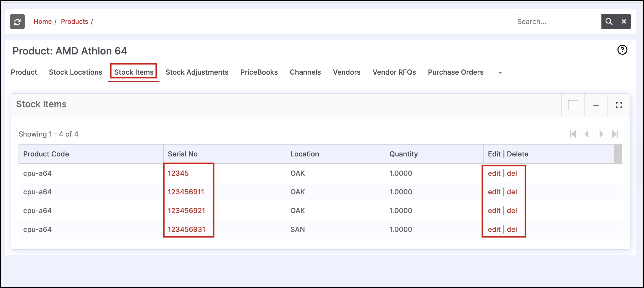Delete the stock item in SAN location
Image resolution: width=644 pixels, height=288 pixels.
pos(512,229)
